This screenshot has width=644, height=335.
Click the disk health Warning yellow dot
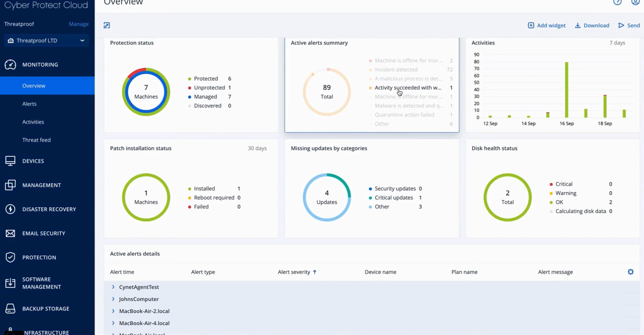tap(551, 193)
